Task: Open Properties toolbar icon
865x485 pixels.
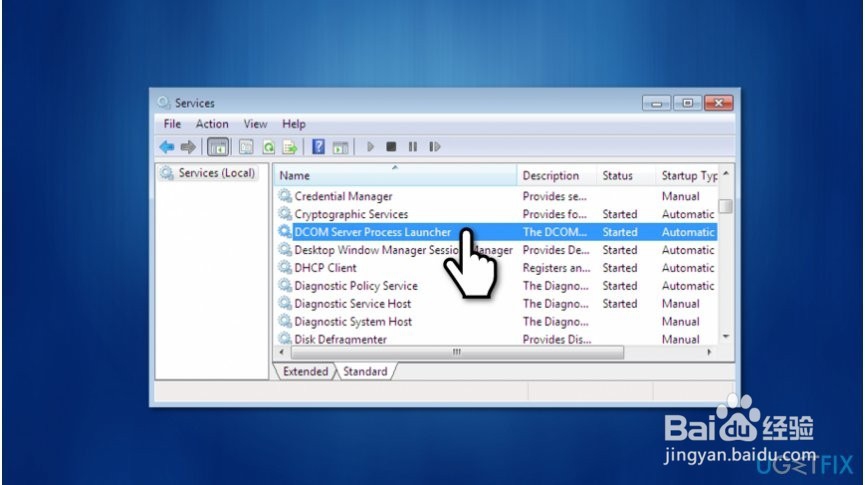Action: (246, 147)
